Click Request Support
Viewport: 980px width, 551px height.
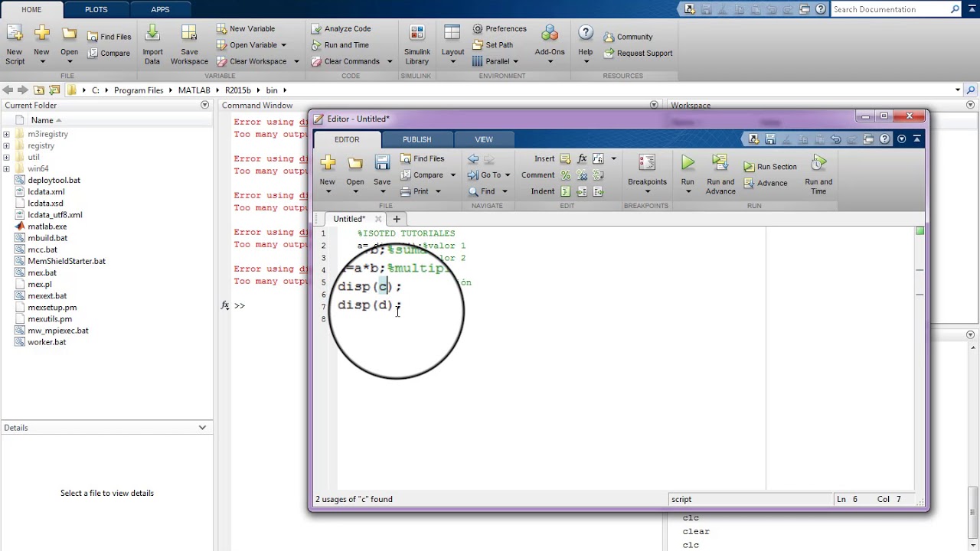tap(638, 54)
